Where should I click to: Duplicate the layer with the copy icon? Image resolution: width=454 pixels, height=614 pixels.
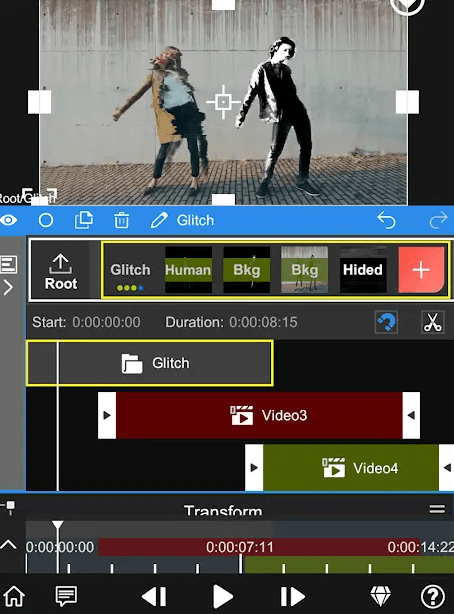84,220
